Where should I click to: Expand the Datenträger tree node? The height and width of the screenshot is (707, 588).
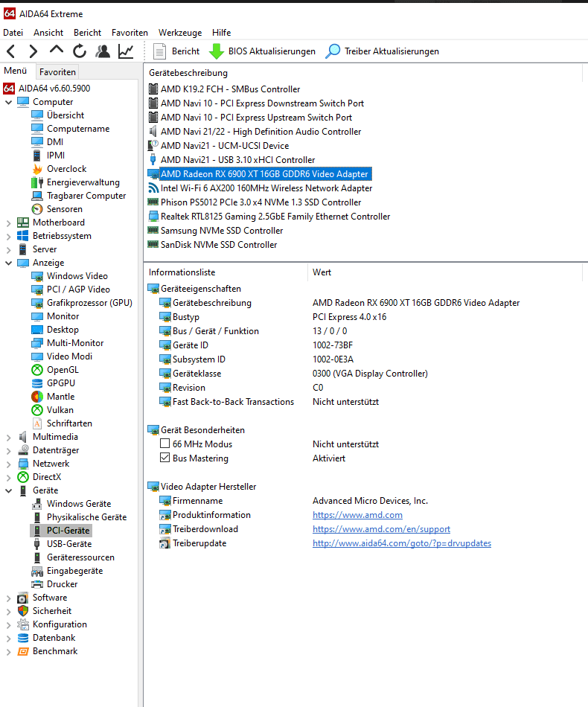tap(9, 450)
